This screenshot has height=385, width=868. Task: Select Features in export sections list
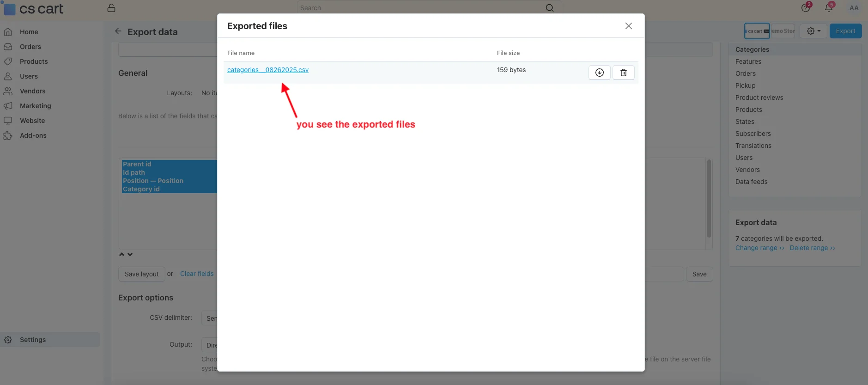tap(748, 61)
